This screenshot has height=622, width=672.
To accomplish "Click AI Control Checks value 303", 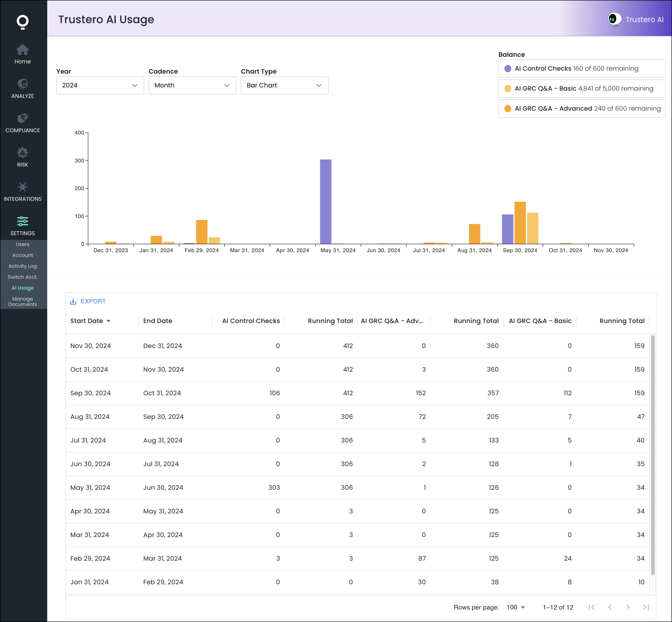I will coord(274,488).
